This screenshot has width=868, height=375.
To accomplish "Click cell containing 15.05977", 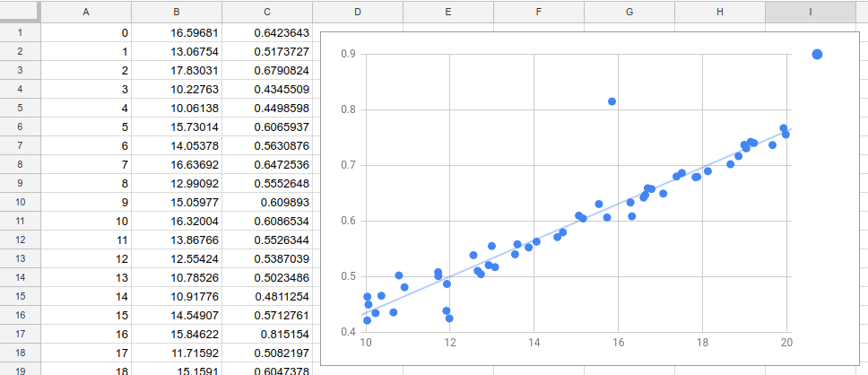I will click(177, 202).
